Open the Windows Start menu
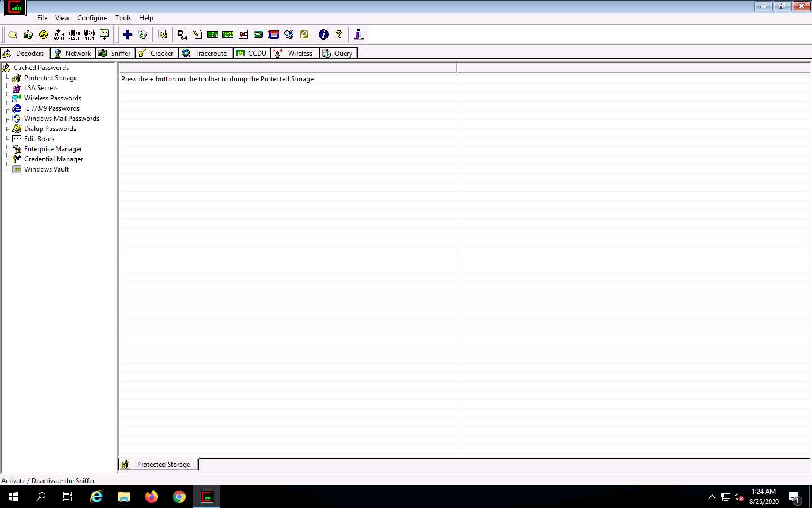The width and height of the screenshot is (812, 508). 14,497
